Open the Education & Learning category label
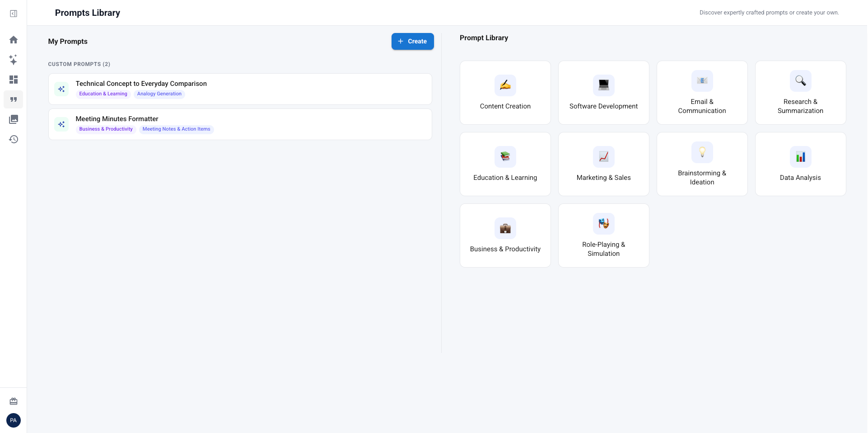868x433 pixels. coord(505,178)
